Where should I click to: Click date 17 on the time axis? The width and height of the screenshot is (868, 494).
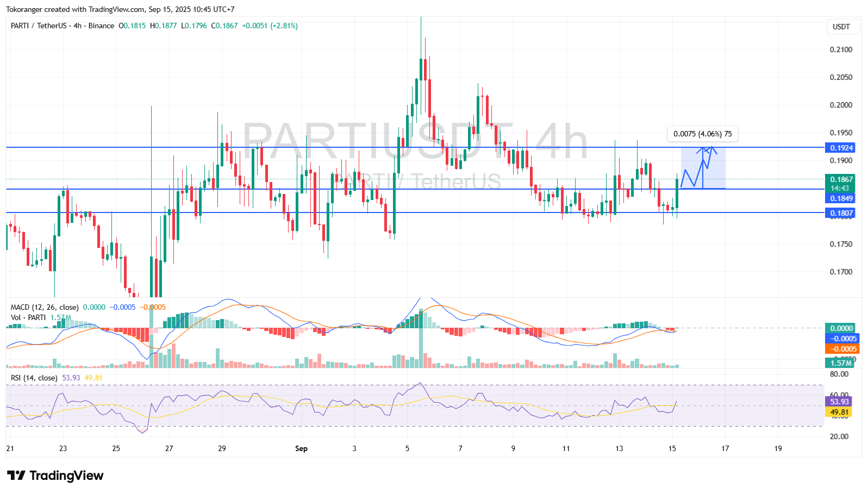[725, 448]
